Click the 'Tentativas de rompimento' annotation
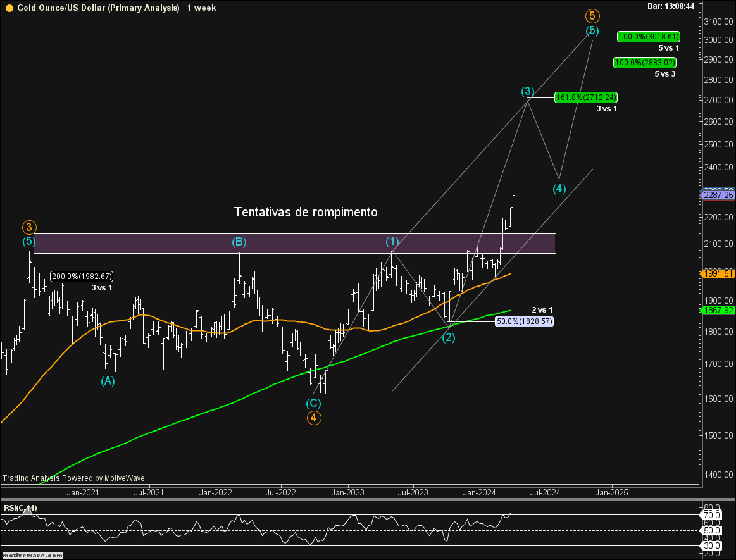 click(x=306, y=212)
